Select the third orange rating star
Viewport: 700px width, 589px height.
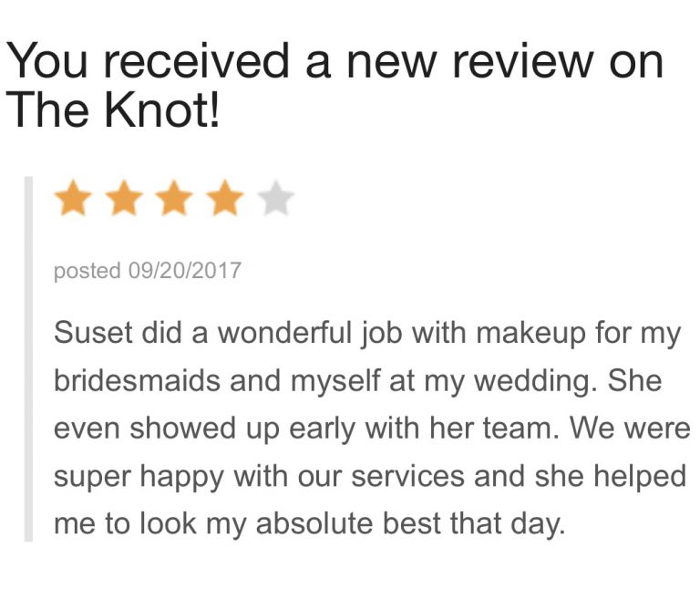coord(174,199)
